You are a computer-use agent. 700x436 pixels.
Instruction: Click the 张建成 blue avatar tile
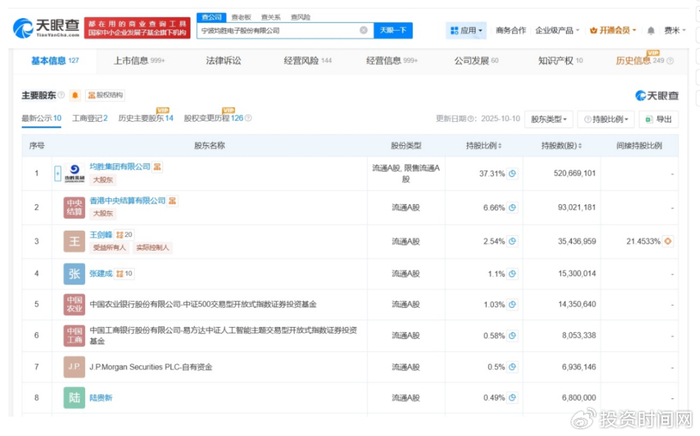[74, 274]
